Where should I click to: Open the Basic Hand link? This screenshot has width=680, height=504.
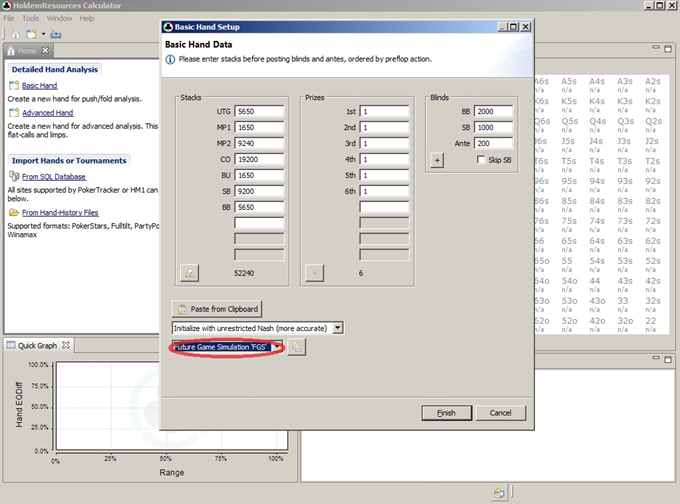(39, 85)
